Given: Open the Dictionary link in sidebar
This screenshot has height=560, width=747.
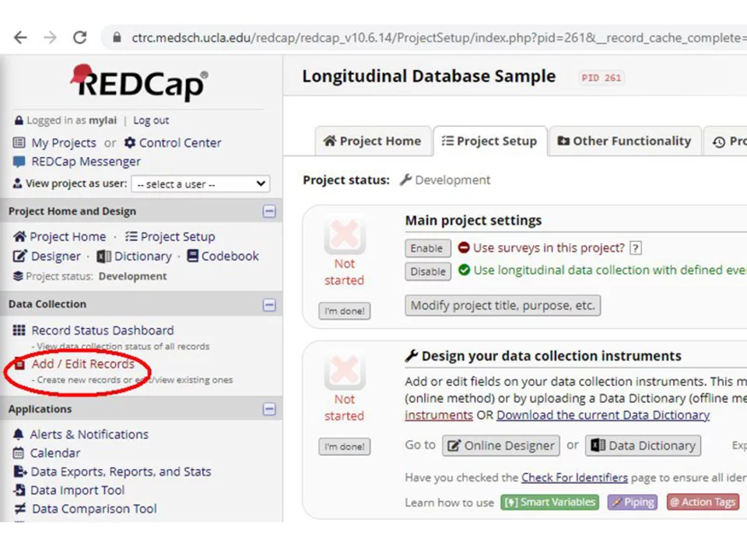Looking at the screenshot, I should click(x=143, y=256).
